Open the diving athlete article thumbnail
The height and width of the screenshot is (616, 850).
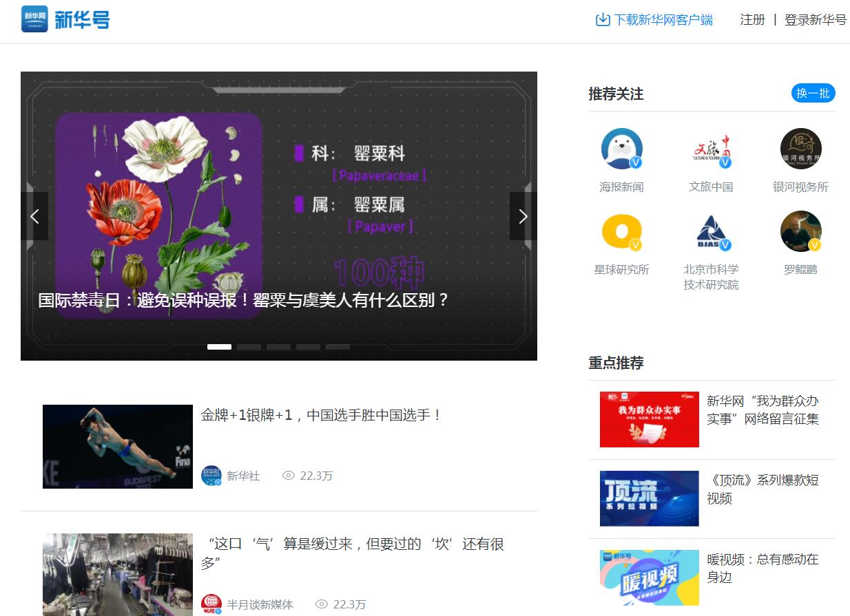118,447
